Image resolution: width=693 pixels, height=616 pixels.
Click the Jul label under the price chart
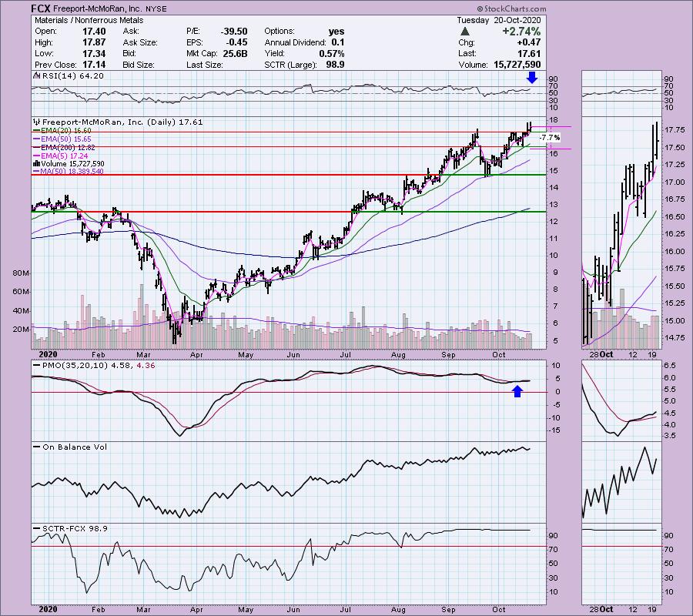[x=345, y=355]
